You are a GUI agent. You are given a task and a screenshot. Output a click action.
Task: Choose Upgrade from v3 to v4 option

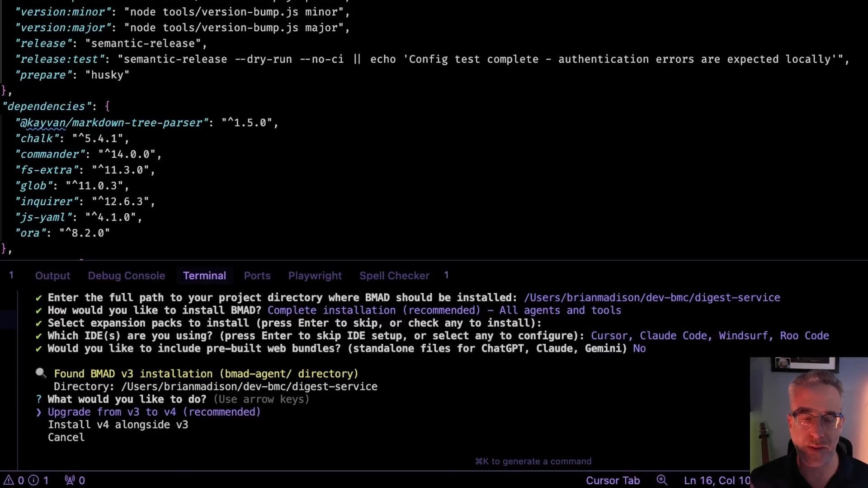[154, 412]
